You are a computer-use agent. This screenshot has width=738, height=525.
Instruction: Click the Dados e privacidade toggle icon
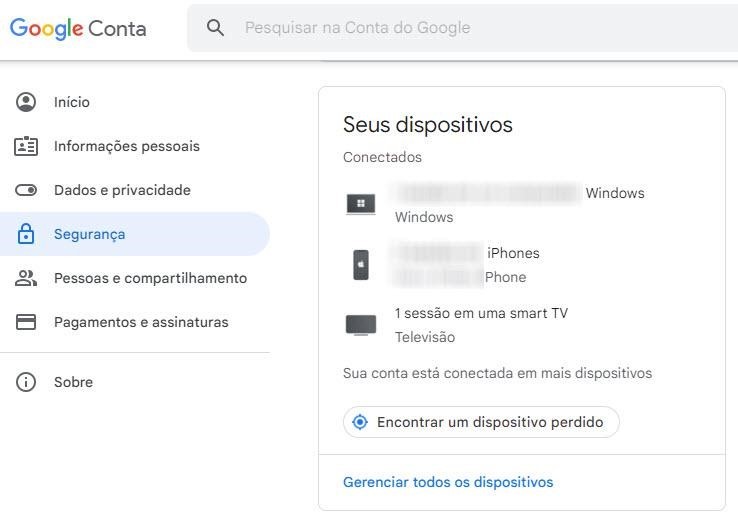(26, 190)
